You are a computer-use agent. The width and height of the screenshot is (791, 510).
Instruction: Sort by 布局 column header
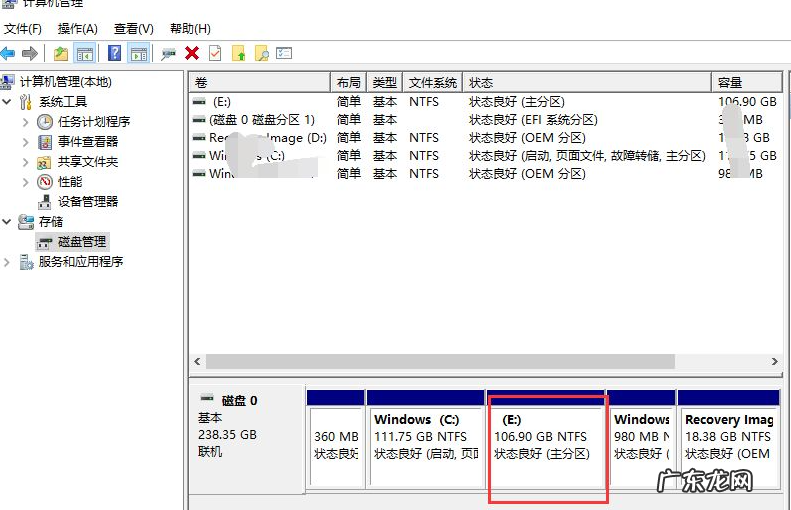tap(349, 82)
